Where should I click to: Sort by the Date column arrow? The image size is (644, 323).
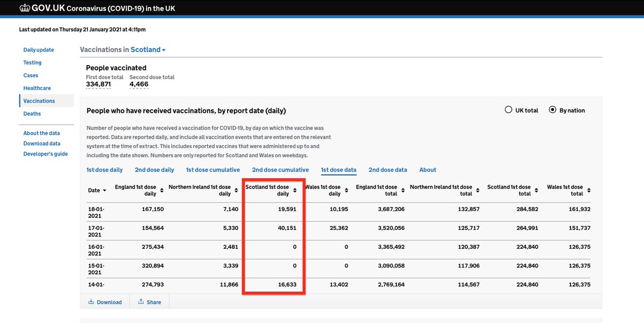coord(105,191)
